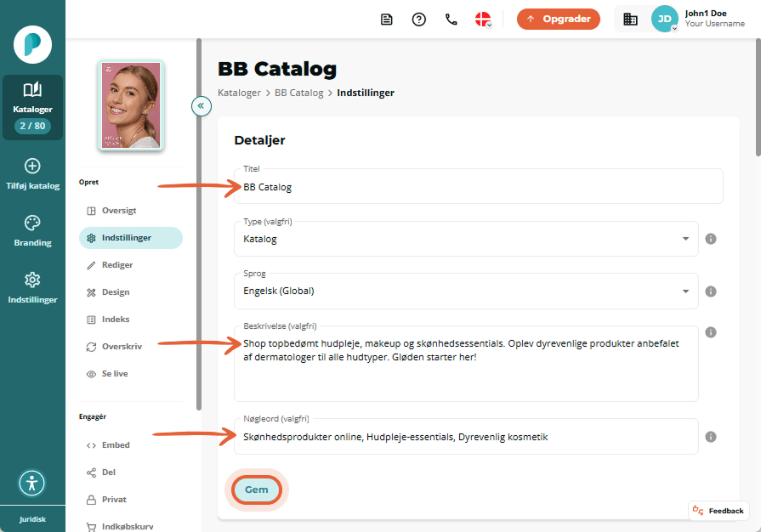Click info icon next to Sprog field
761x532 pixels.
point(711,291)
